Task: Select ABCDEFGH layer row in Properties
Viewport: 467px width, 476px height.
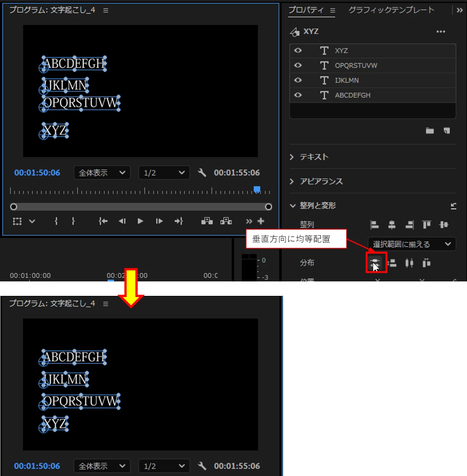Action: tap(373, 95)
